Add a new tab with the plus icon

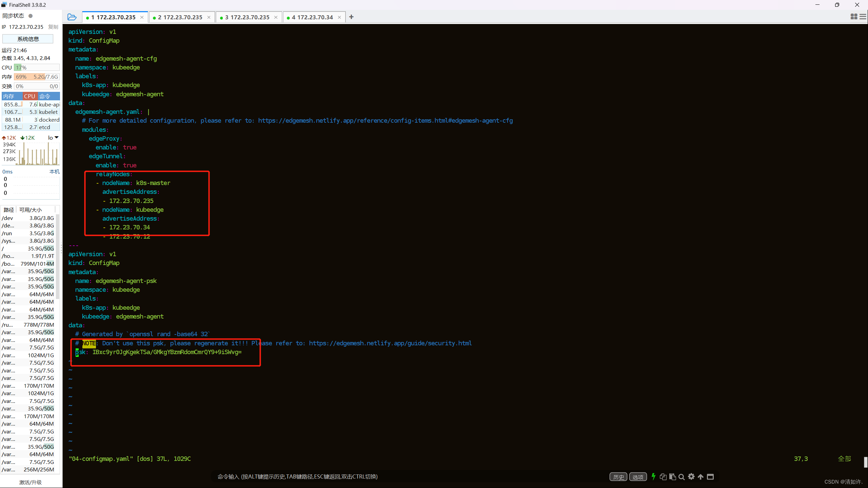click(x=351, y=17)
